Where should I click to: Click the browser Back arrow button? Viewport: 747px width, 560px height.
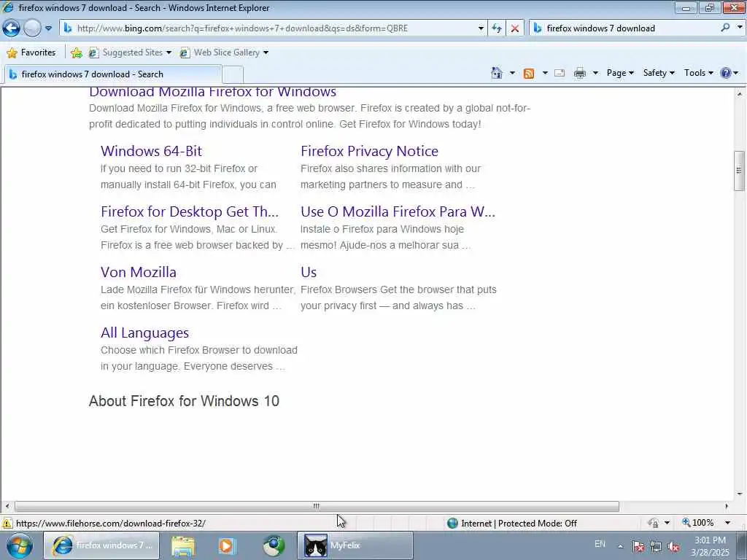click(11, 28)
